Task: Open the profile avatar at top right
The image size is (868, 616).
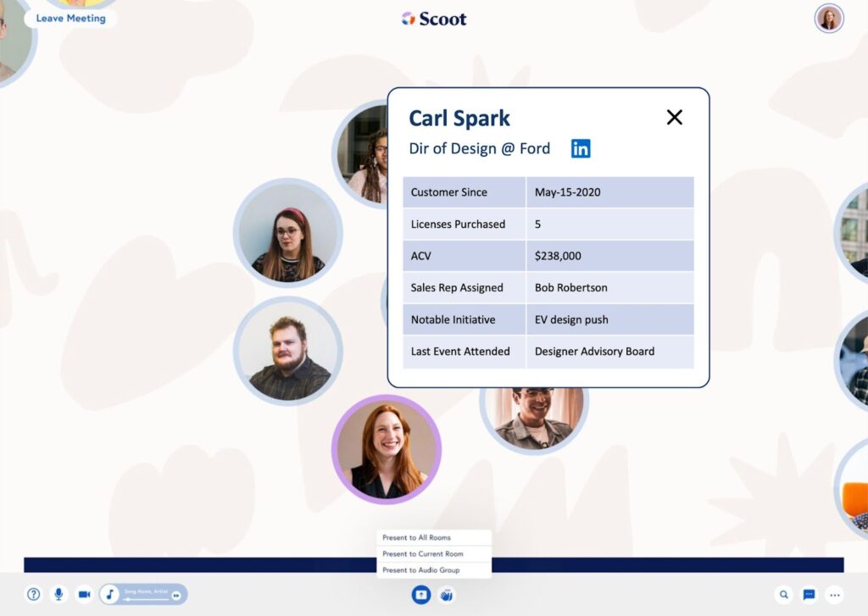Action: (x=828, y=19)
